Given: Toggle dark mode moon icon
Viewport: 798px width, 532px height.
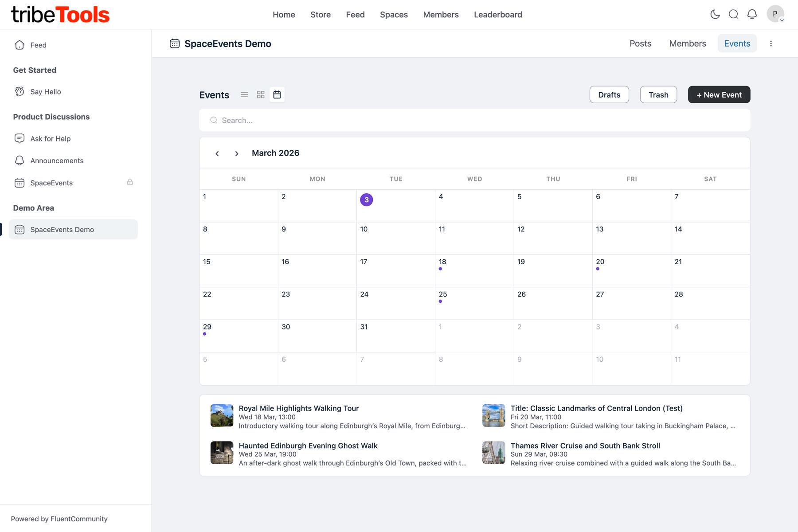Looking at the screenshot, I should (x=715, y=14).
